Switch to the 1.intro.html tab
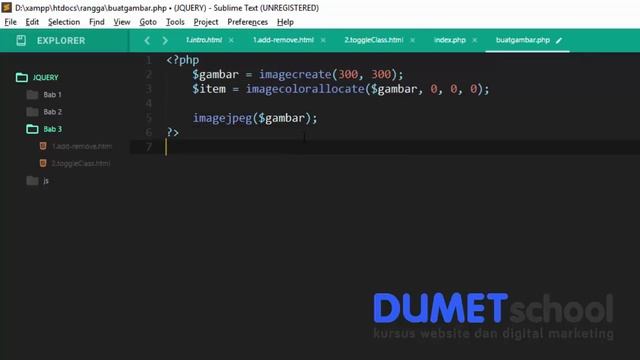Viewport: 640px width, 360px height. point(204,40)
